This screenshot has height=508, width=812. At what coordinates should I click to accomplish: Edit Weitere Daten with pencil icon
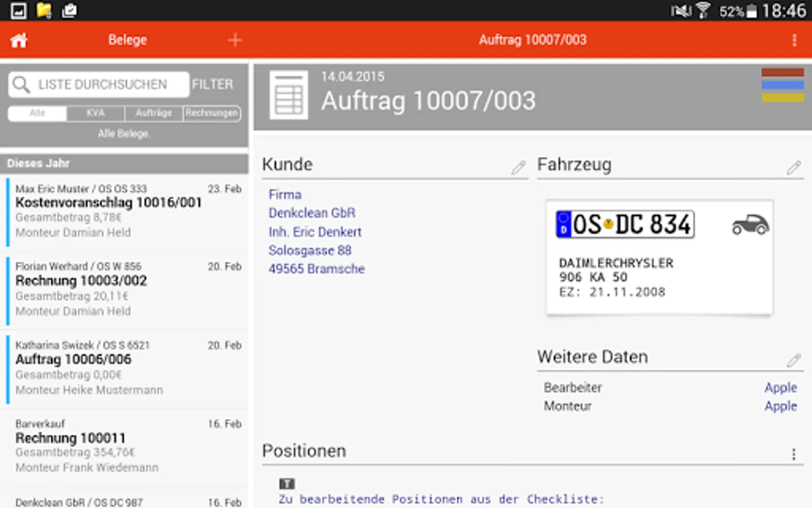click(x=793, y=360)
